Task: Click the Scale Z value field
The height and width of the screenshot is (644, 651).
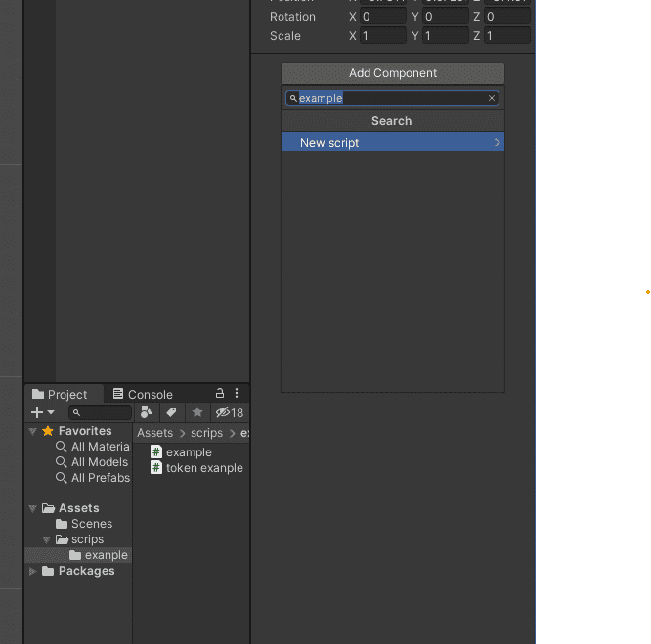Action: click(x=507, y=36)
